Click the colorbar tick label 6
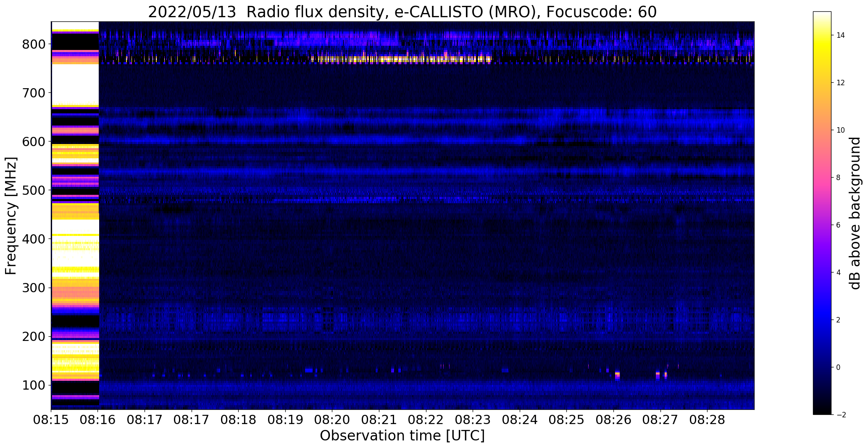The height and width of the screenshot is (448, 868). click(x=839, y=225)
